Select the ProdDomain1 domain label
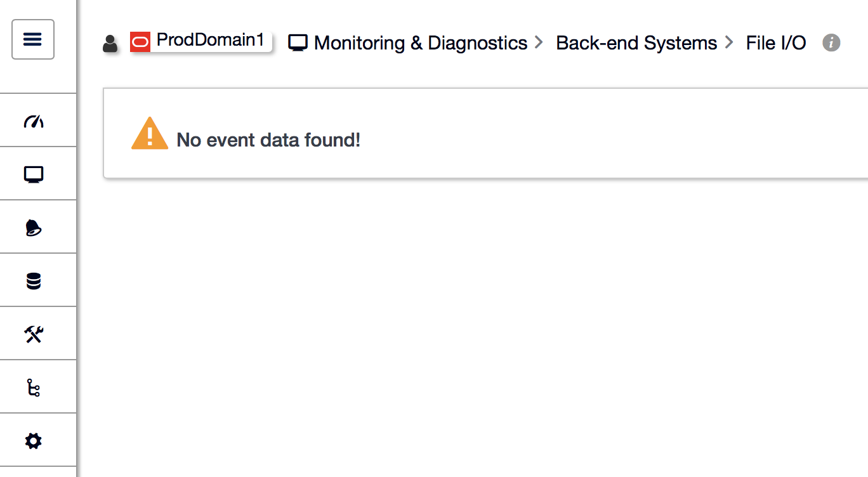 pos(210,40)
